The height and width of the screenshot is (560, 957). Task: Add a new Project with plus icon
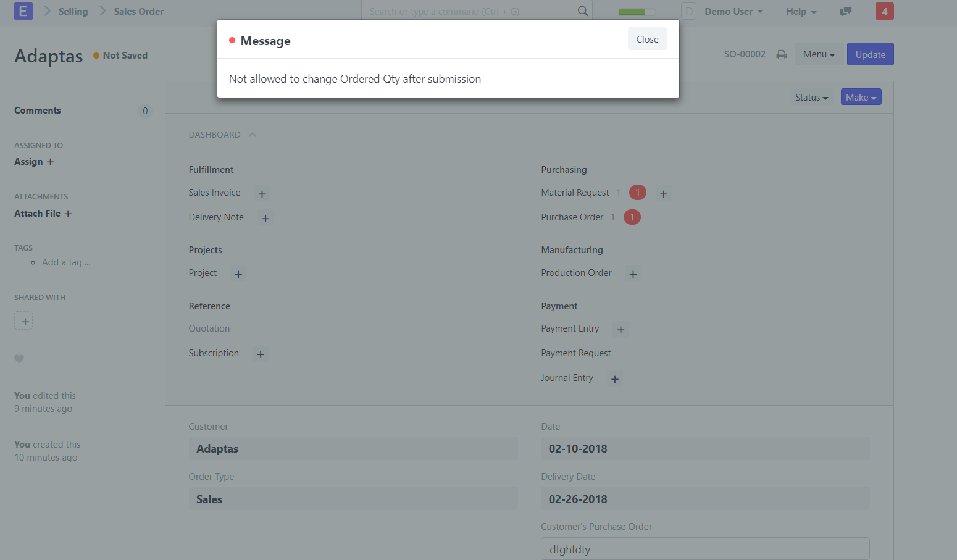[x=238, y=274]
